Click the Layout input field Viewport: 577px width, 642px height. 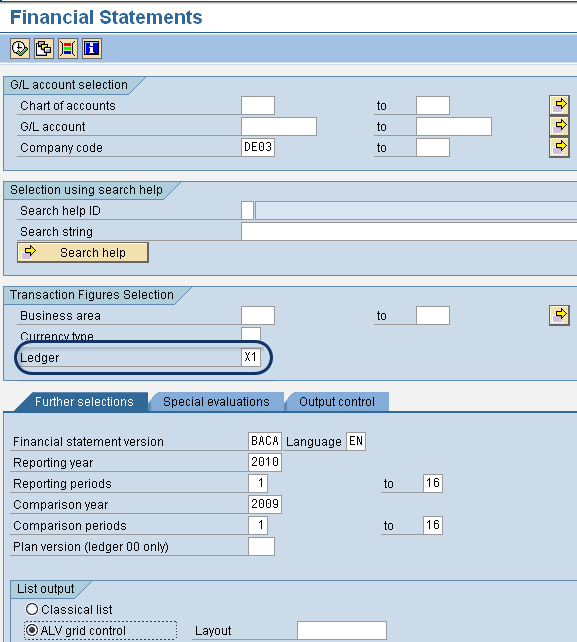coord(342,630)
